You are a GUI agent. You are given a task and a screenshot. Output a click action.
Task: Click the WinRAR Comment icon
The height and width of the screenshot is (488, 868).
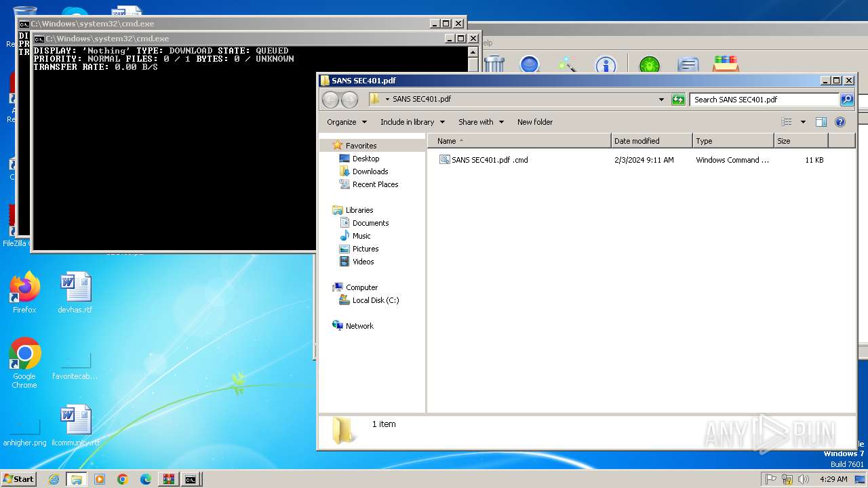point(688,65)
